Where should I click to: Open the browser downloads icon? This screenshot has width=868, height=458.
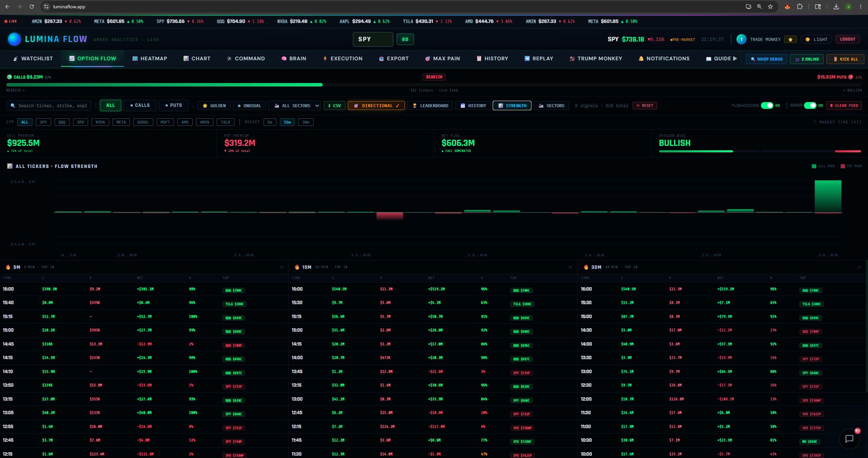[x=836, y=6]
